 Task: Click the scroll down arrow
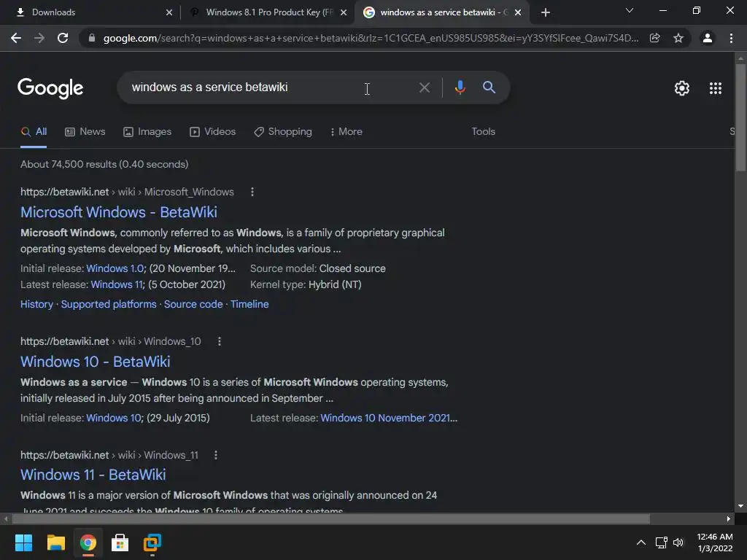coord(740,506)
